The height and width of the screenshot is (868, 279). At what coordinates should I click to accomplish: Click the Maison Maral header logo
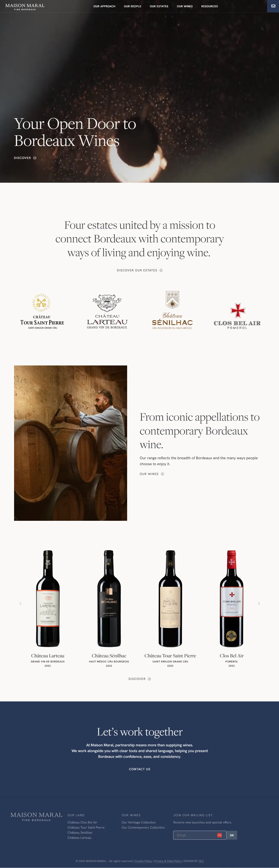pyautogui.click(x=25, y=6)
